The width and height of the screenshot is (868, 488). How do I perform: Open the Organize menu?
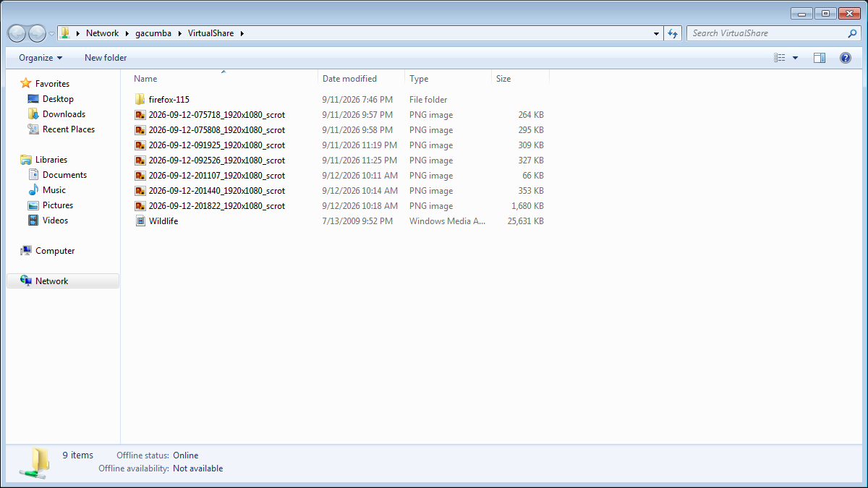[41, 58]
